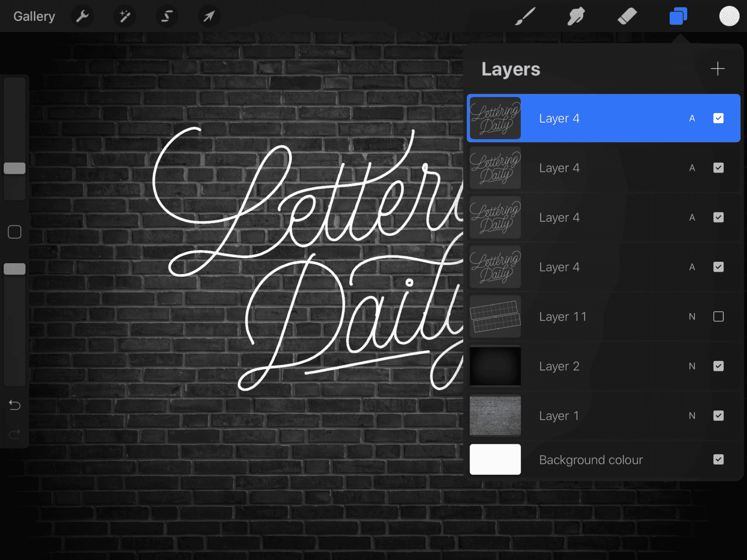Tap the square modify button in sidebar

pos(15,232)
